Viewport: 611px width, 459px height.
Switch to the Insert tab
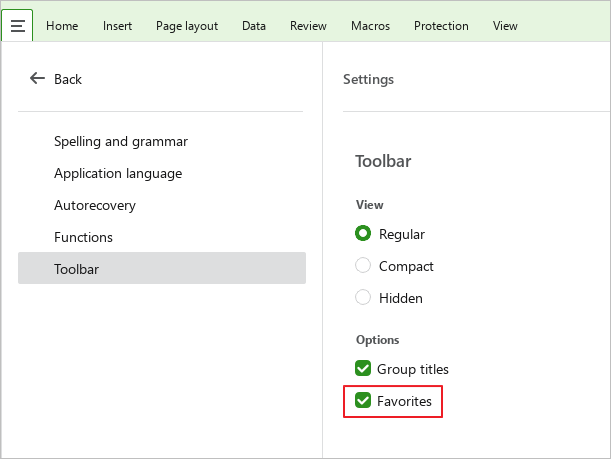(117, 26)
